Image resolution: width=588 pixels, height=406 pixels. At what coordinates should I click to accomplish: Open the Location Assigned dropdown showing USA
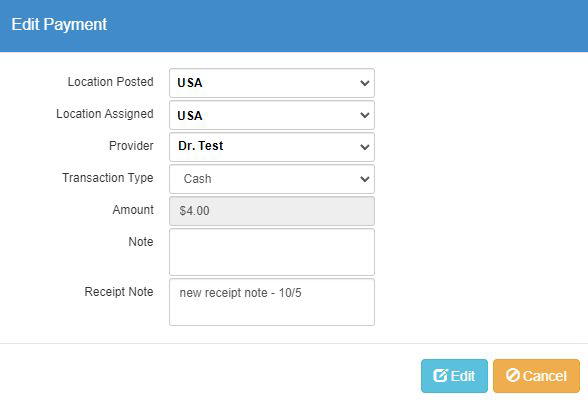tap(272, 115)
